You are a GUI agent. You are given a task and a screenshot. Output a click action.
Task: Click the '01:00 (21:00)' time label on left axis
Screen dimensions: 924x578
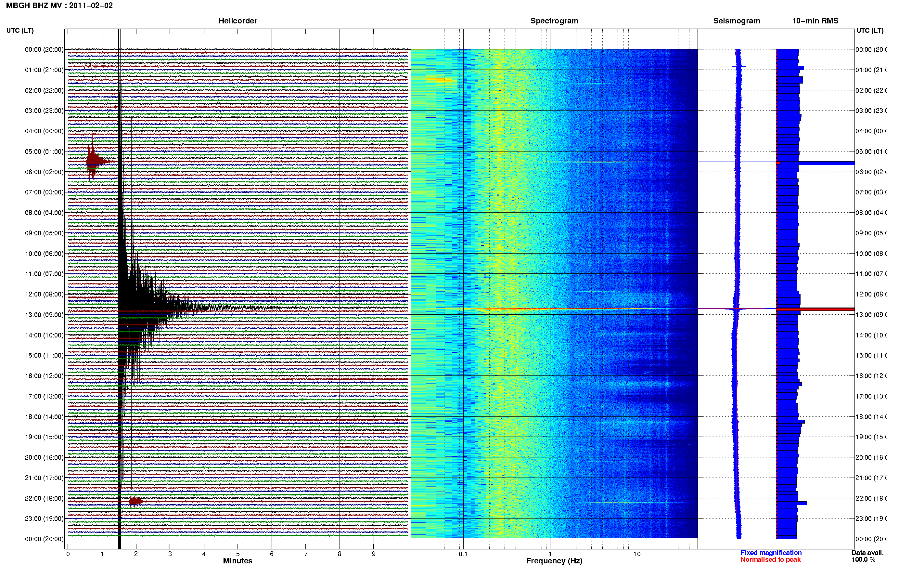(x=44, y=70)
